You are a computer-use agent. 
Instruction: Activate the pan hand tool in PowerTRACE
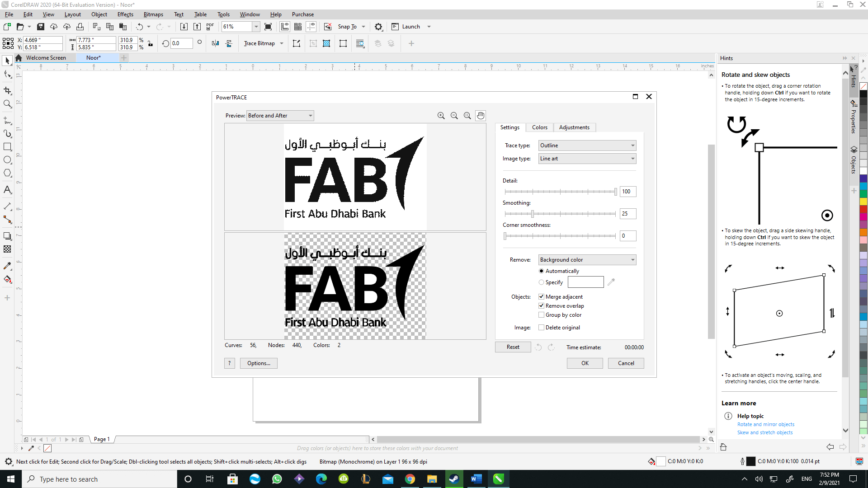tap(481, 116)
